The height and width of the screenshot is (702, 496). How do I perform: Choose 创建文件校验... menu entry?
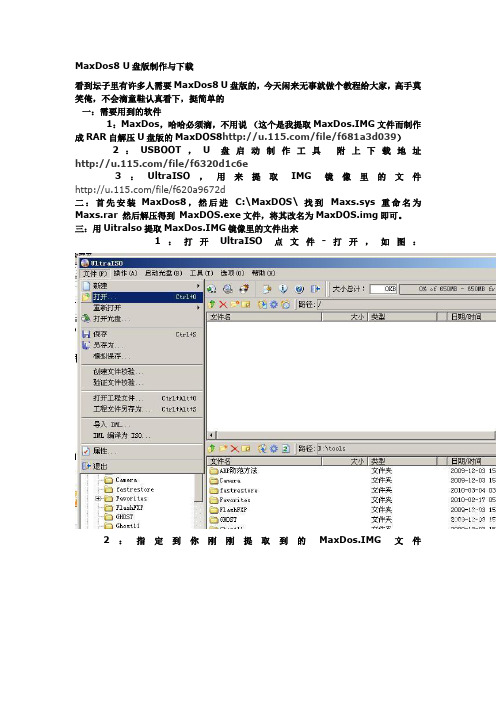coord(142,372)
